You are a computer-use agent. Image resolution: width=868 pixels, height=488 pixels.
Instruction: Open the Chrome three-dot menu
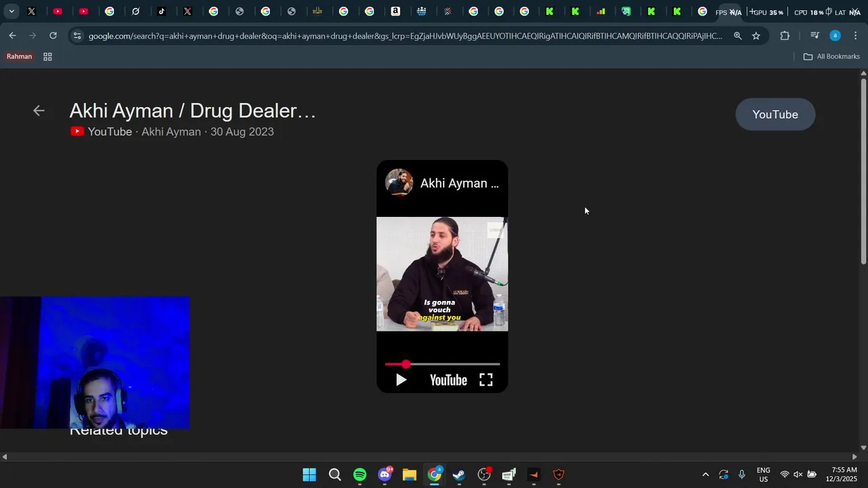point(855,36)
